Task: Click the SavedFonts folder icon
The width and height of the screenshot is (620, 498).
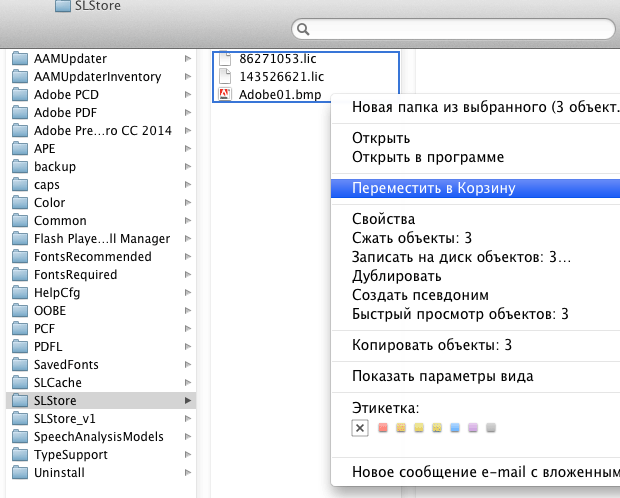Action: [x=20, y=364]
